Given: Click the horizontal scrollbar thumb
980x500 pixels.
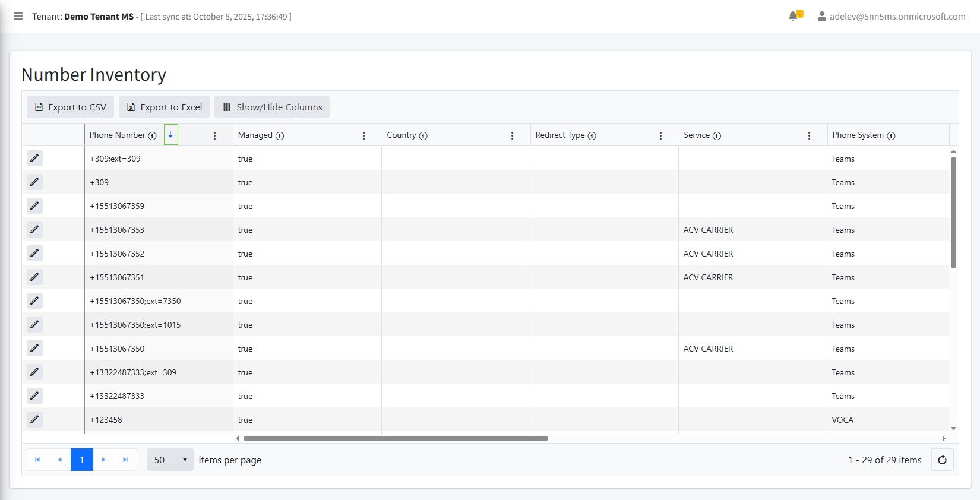Looking at the screenshot, I should click(396, 439).
